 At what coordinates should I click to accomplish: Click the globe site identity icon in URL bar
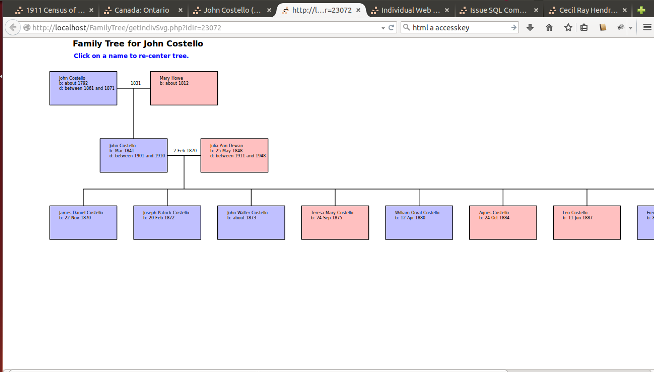[27, 28]
